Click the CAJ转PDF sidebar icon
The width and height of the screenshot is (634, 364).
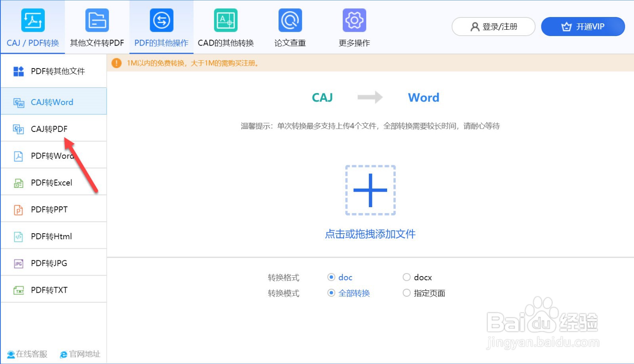(x=19, y=129)
